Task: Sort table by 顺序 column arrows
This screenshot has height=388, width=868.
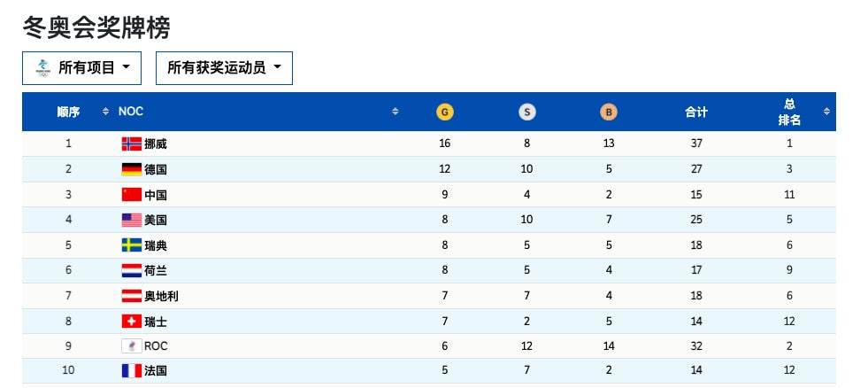Action: (x=106, y=112)
